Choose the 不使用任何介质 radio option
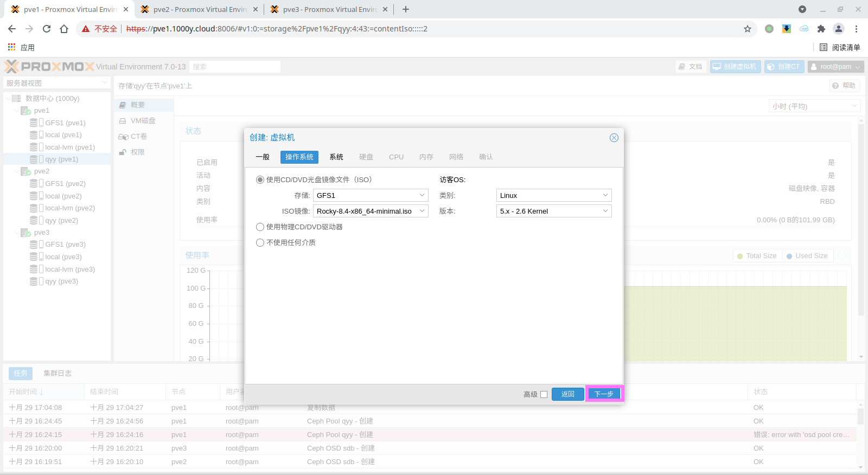The height and width of the screenshot is (475, 868). 260,243
